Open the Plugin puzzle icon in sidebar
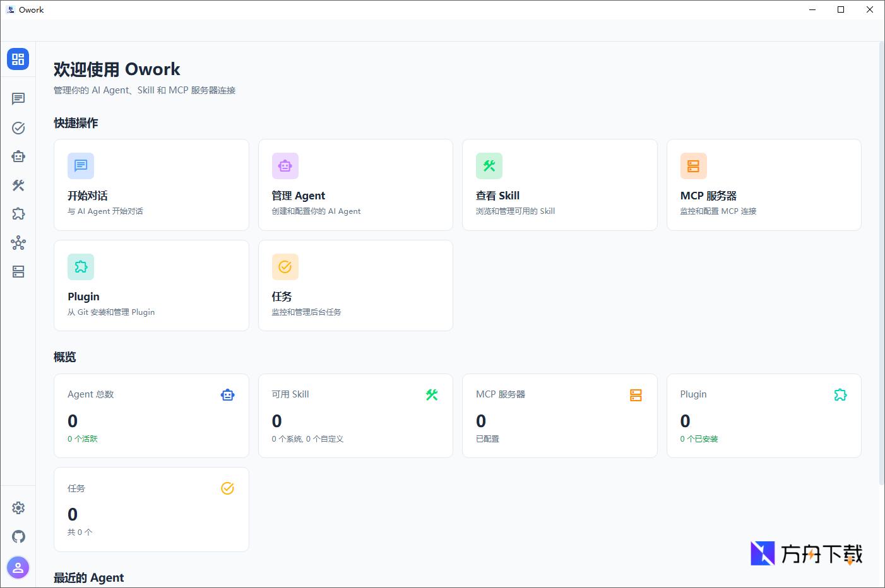Screen dimensions: 885x588 (x=18, y=214)
